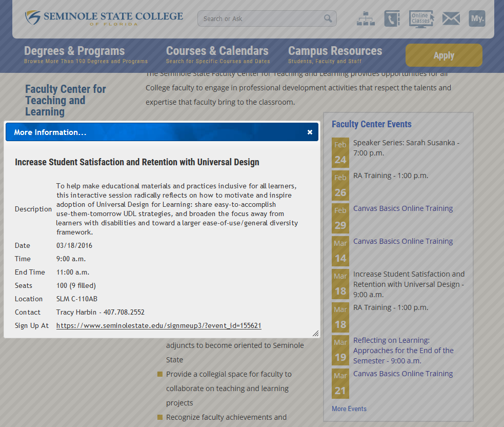Open the Courses & Calendars menu
Image resolution: width=504 pixels, height=427 pixels.
pos(217,51)
